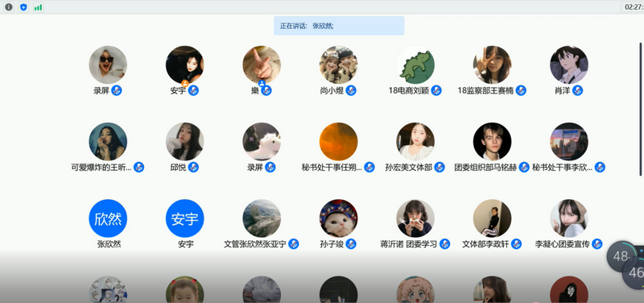Click mic icon beside 秘书处干事李欣...

[600, 168]
